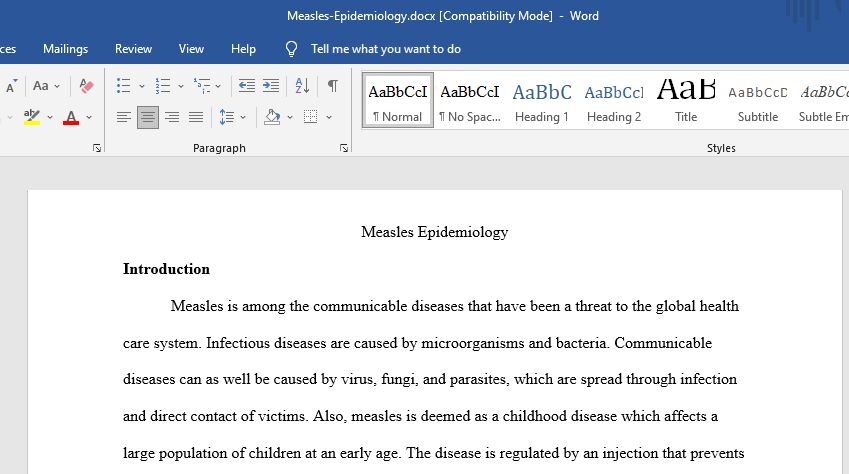Screen dimensions: 849x474
Task: Expand font color dropdown arrow
Action: point(89,117)
